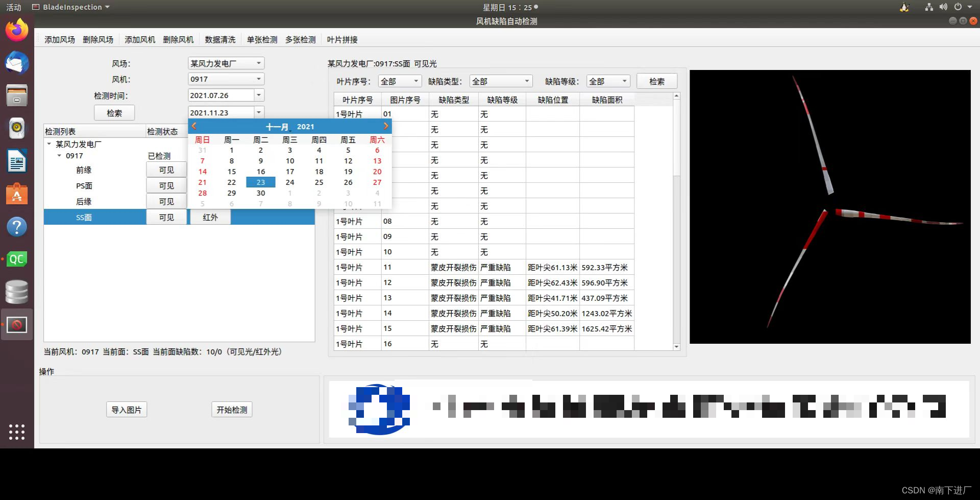Screen dimensions: 980x500
Task: Click 缺陷类型 column header
Action: coord(454,100)
